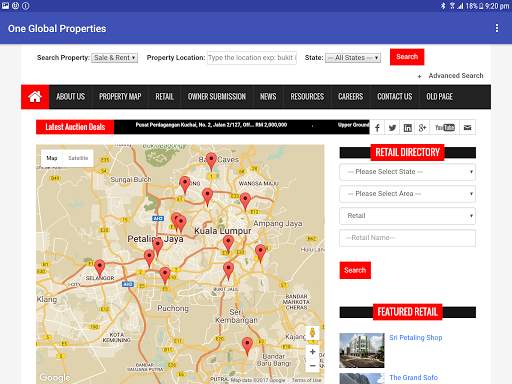Click the map pin near Selangor label
This screenshot has height=384, width=512.
100,269
